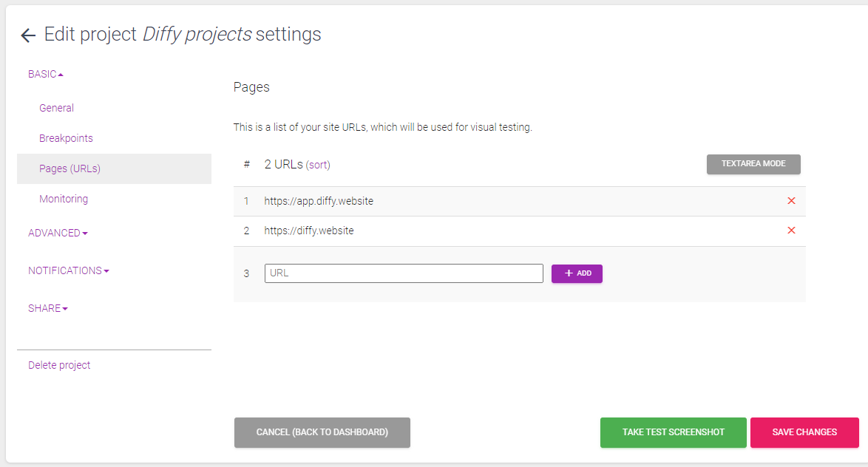This screenshot has width=868, height=467.
Task: Click the Delete project link
Action: tap(59, 365)
